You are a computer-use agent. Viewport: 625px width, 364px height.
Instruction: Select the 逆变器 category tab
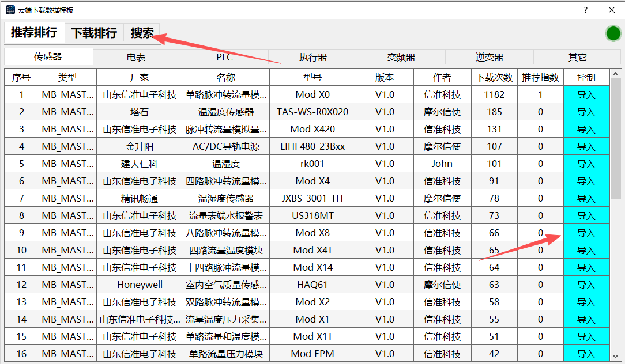point(490,58)
